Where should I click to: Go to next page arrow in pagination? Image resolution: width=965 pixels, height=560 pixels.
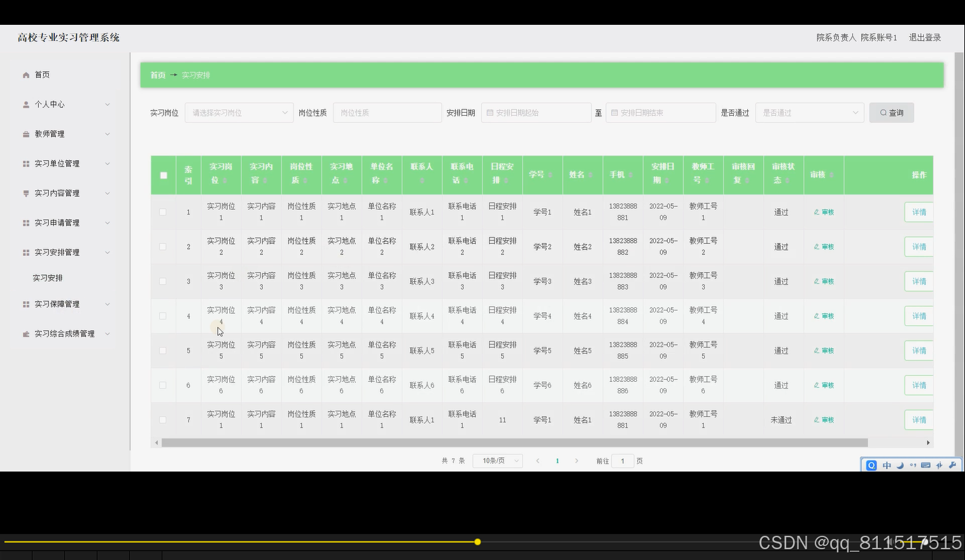(577, 461)
